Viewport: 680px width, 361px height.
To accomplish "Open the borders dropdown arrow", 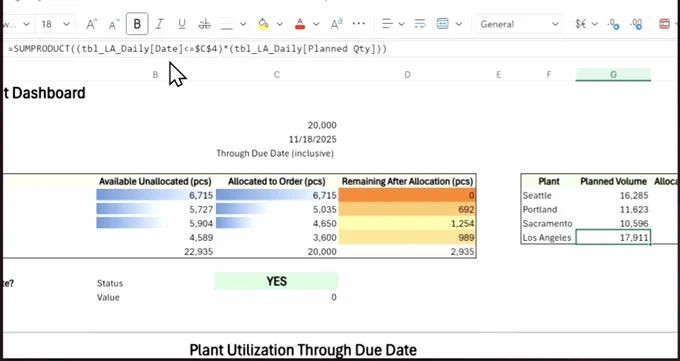I will pyautogui.click(x=243, y=24).
